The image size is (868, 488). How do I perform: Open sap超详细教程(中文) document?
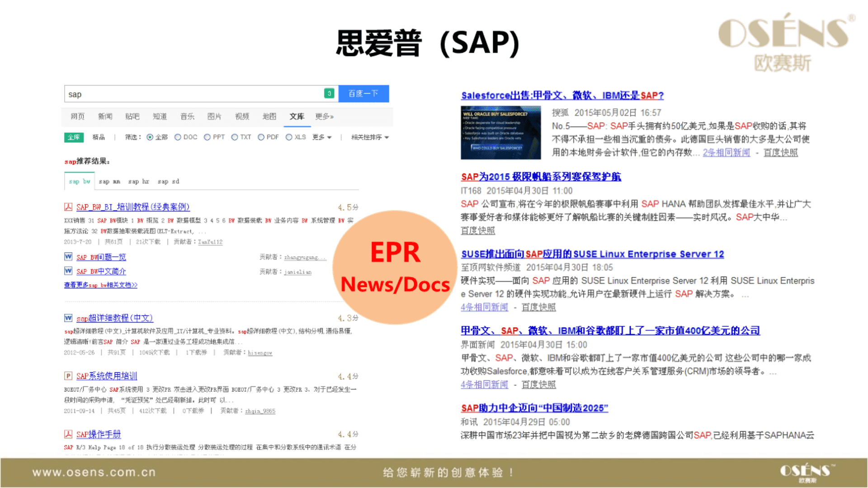(115, 318)
